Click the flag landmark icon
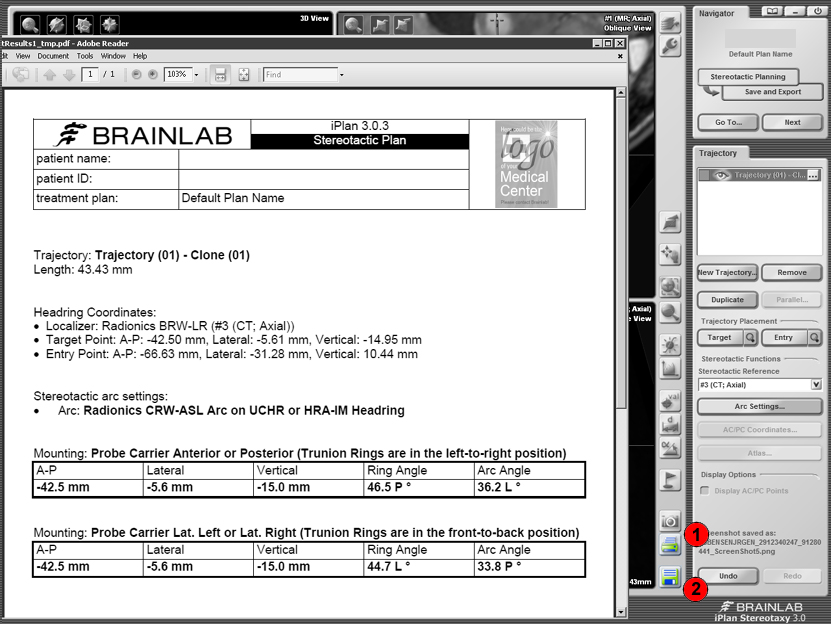 click(x=670, y=480)
